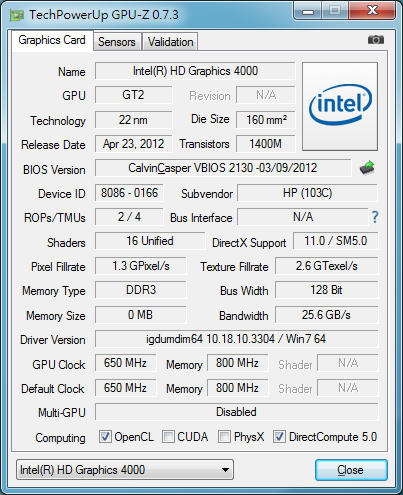403x495 pixels.
Task: Open the Bus Interface question mark help
Action: 375,217
